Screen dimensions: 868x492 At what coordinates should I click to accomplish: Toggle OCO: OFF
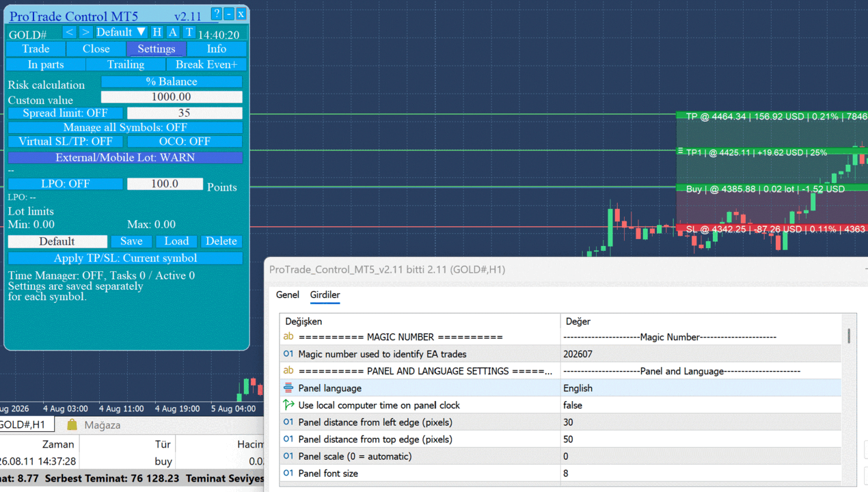pyautogui.click(x=185, y=141)
